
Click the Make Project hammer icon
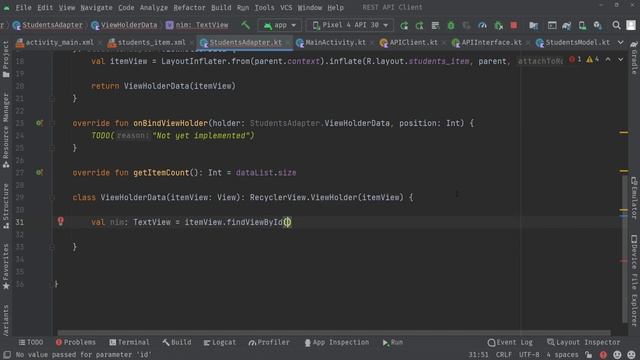click(245, 25)
